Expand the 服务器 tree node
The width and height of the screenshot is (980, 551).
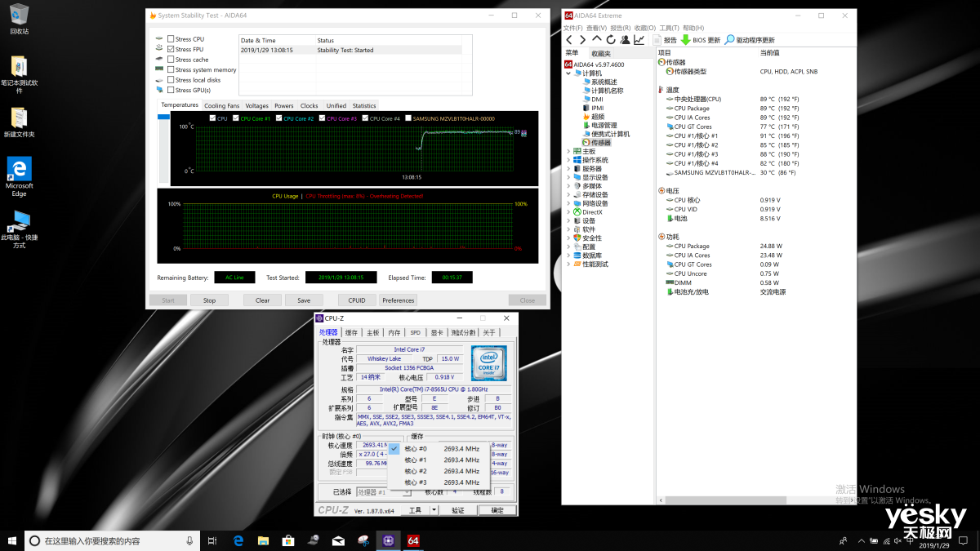click(568, 169)
